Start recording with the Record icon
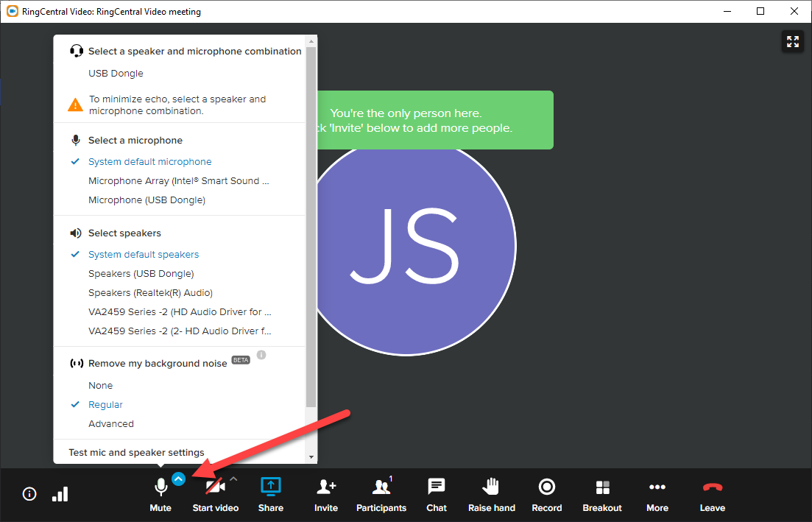The image size is (812, 522). (x=547, y=487)
